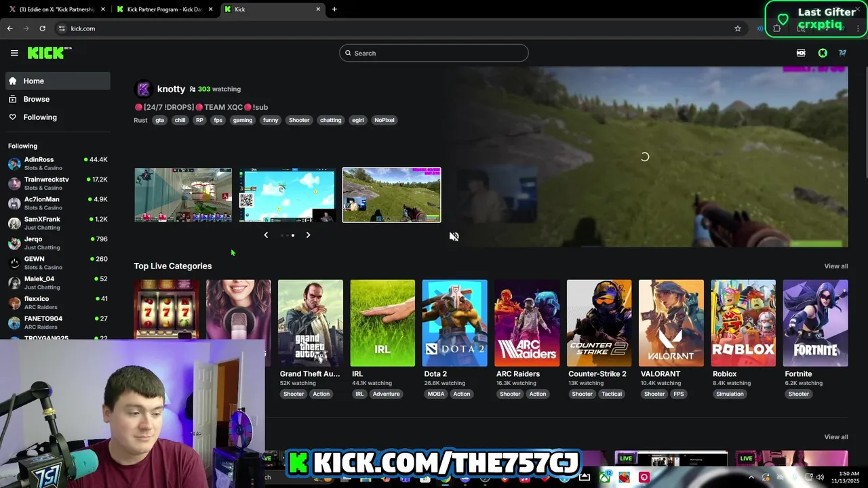Click the Simulation tag under Roblox
868x488 pixels.
[x=730, y=394]
